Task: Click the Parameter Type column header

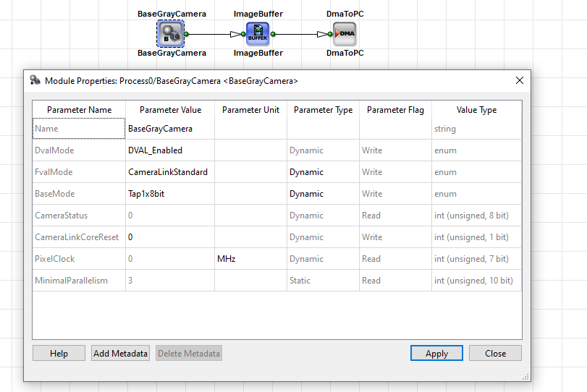Action: point(323,110)
